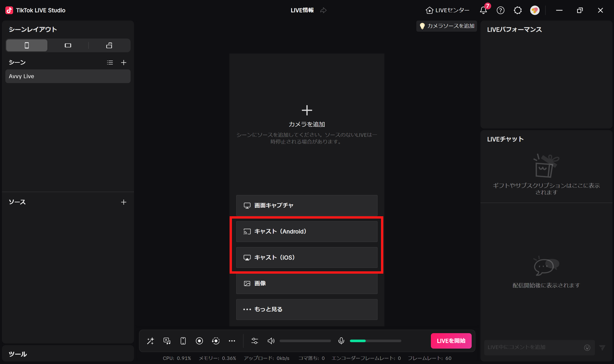Select the portrait scene layout
614x364 pixels.
pos(27,45)
